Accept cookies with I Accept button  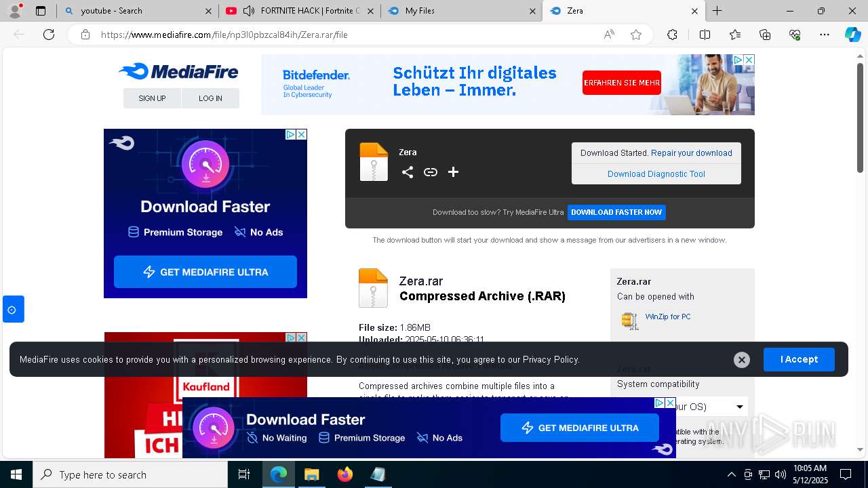click(799, 359)
